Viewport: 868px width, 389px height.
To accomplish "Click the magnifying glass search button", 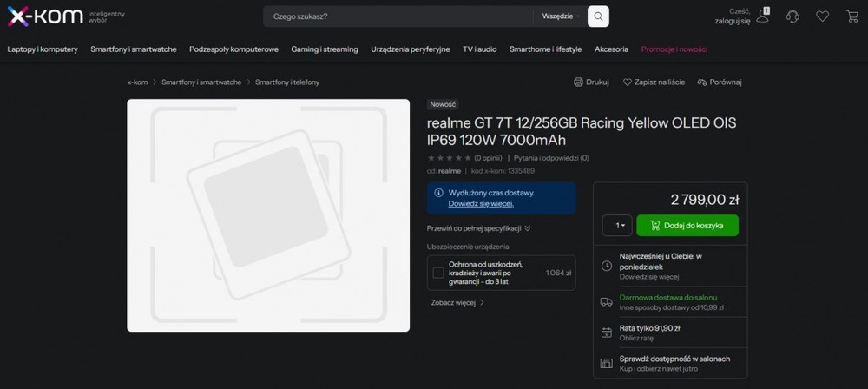I will (x=598, y=16).
